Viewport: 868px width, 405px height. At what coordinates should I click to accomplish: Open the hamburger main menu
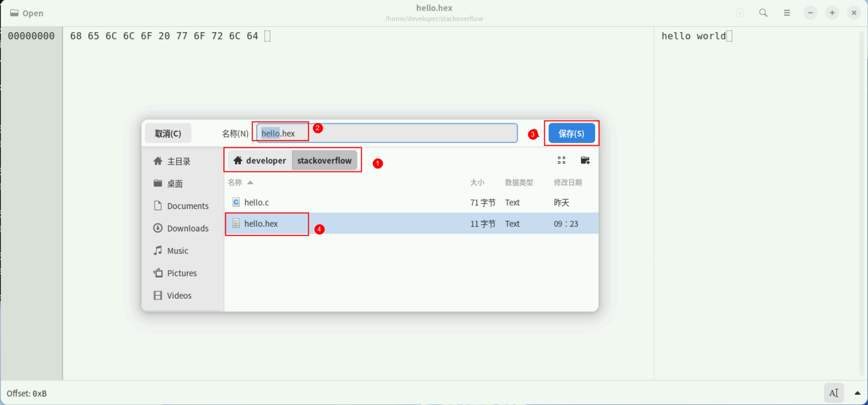click(787, 13)
